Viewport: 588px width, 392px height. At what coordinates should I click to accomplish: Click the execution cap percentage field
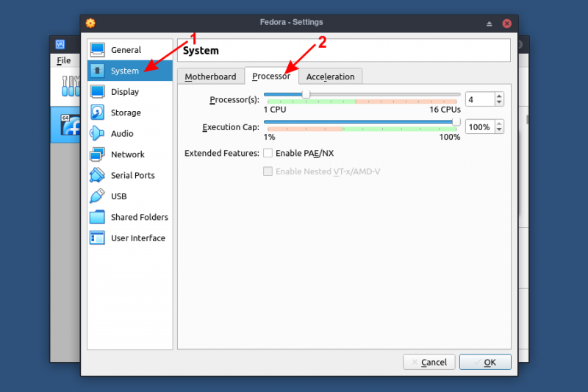pos(481,126)
